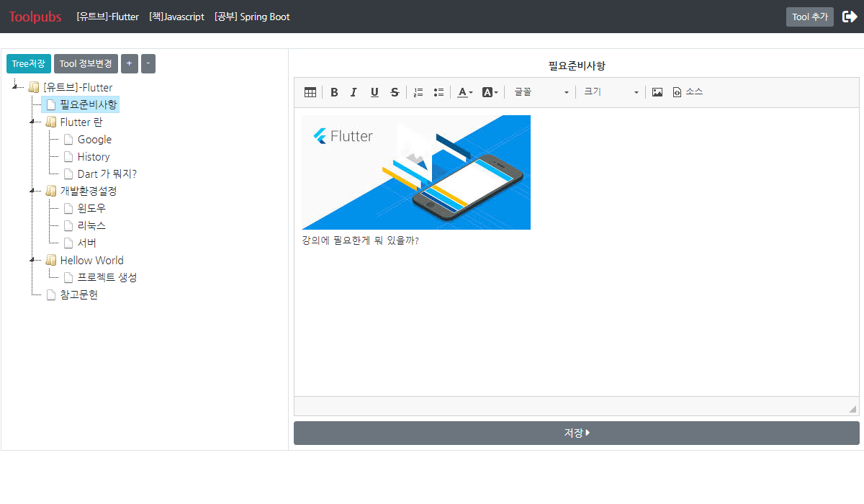Click the 개발환경설정 folder icon
This screenshot has width=864, height=504.
tap(50, 192)
